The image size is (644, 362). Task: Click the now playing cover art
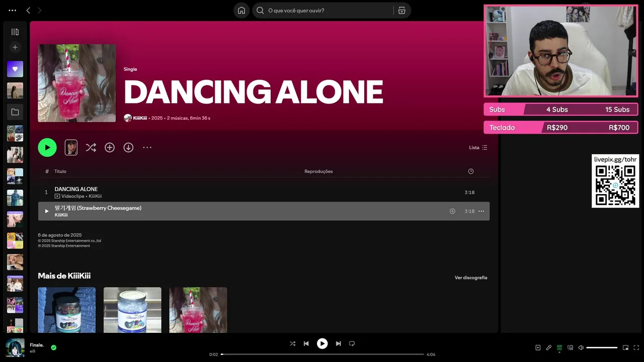tap(15, 347)
